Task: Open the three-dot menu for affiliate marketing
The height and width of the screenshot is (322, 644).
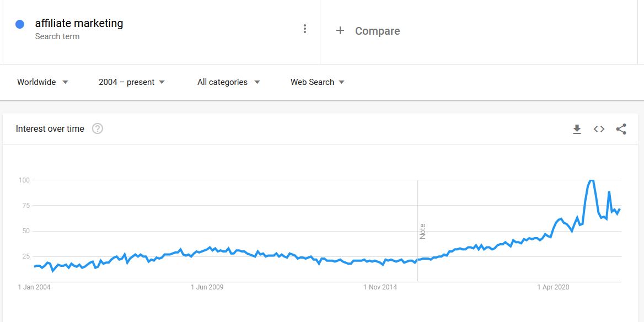Action: coord(304,29)
